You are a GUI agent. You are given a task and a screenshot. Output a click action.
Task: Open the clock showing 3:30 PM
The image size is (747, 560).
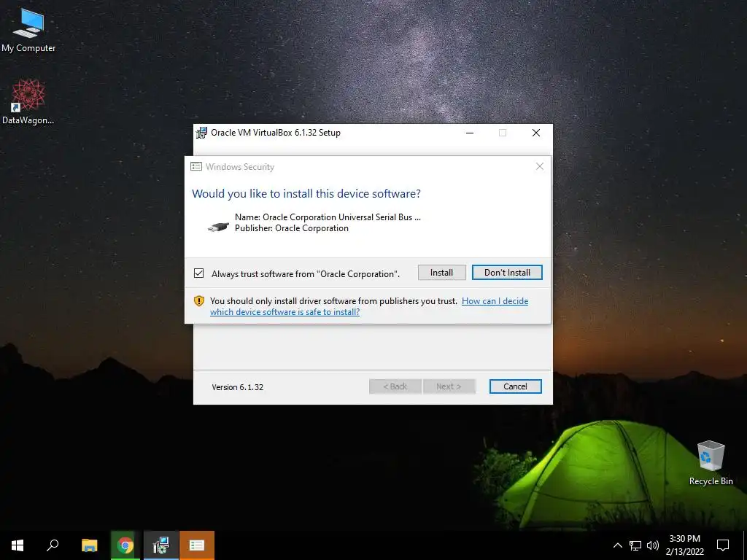(x=684, y=545)
